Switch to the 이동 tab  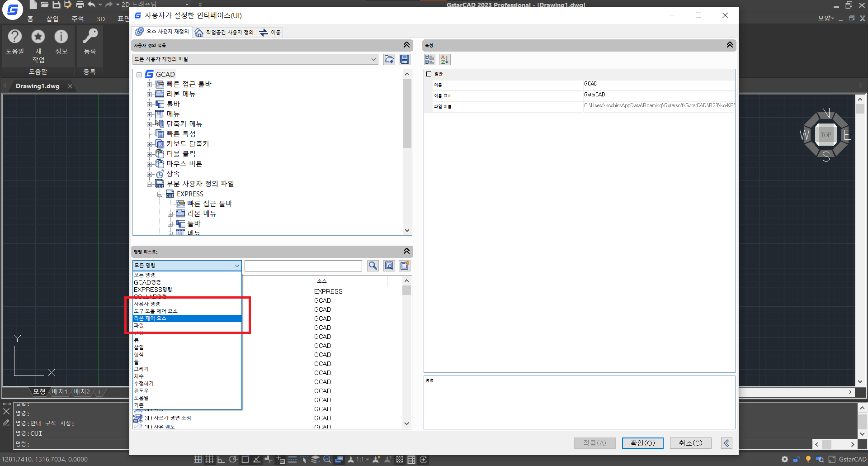coord(270,32)
